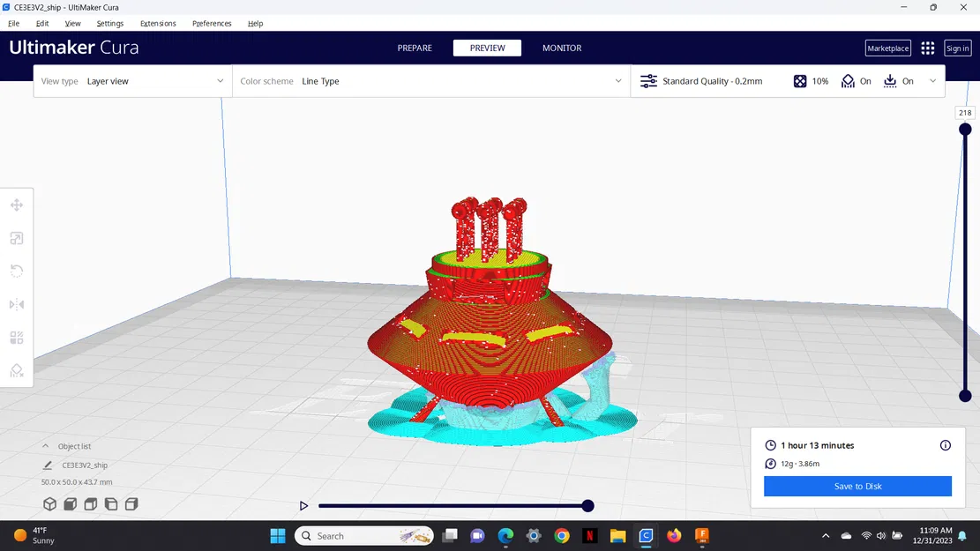Screen dimensions: 980x551
Task: Select the Support Blocker tool
Action: [17, 370]
